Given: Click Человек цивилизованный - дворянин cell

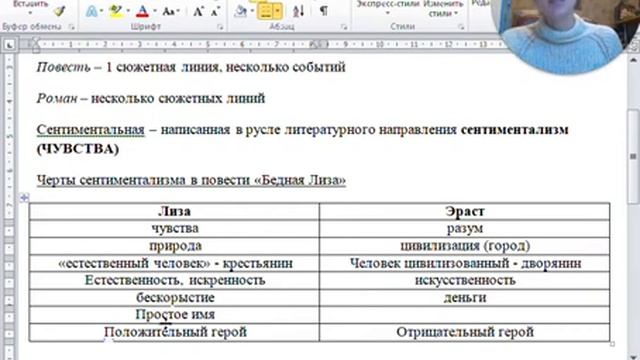Looking at the screenshot, I should point(465,263).
